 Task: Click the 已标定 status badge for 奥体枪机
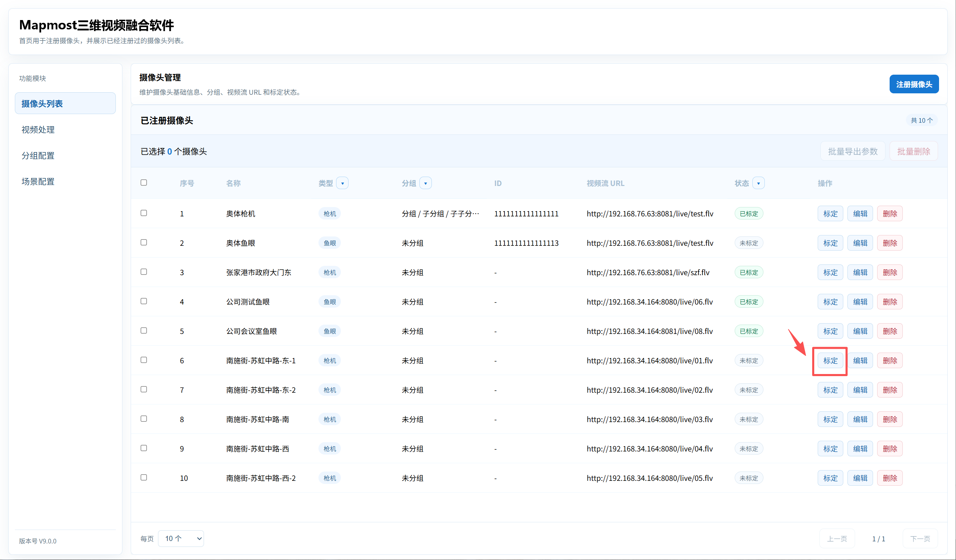click(x=749, y=214)
